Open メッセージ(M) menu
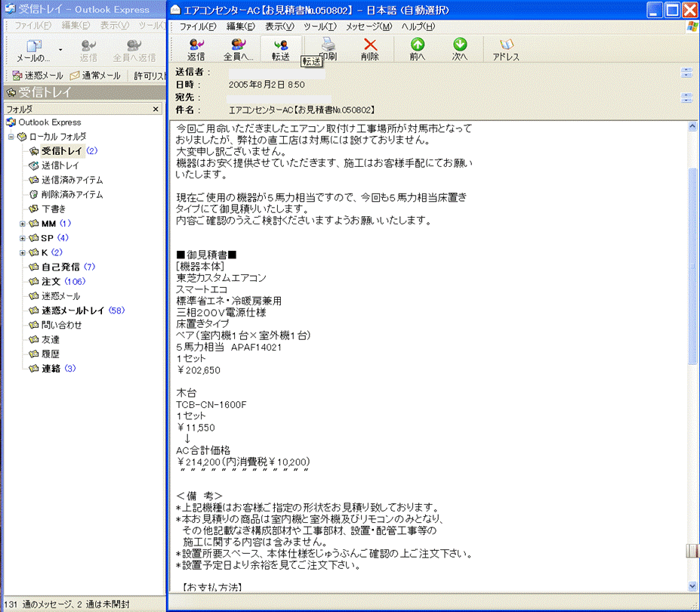700x612 pixels. (369, 26)
